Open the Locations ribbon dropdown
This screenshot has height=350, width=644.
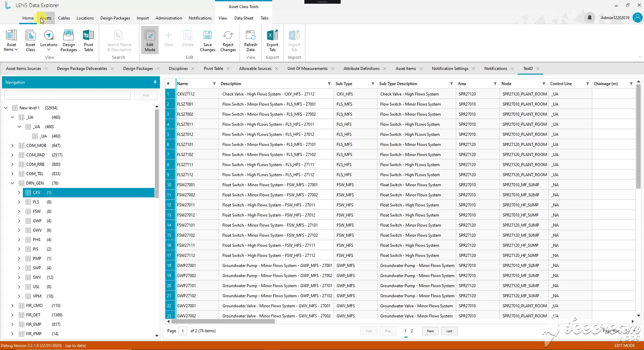(49, 40)
